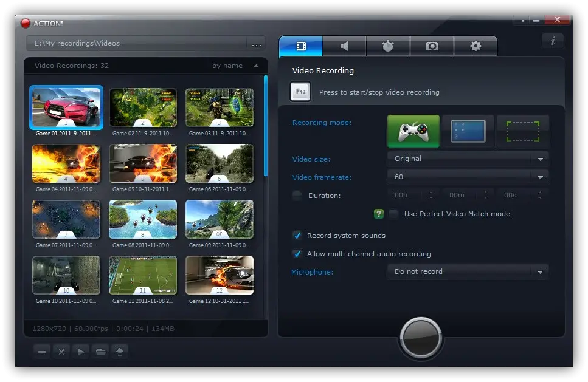This screenshot has width=588, height=382.
Task: Click the duration minutes stepper arrows
Action: click(486, 195)
